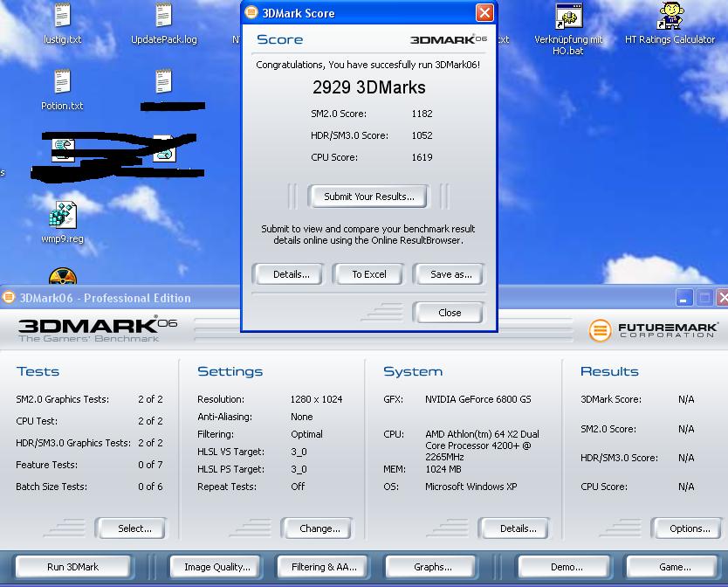Click the Repeat Tests value Off
The width and height of the screenshot is (728, 587).
298,487
